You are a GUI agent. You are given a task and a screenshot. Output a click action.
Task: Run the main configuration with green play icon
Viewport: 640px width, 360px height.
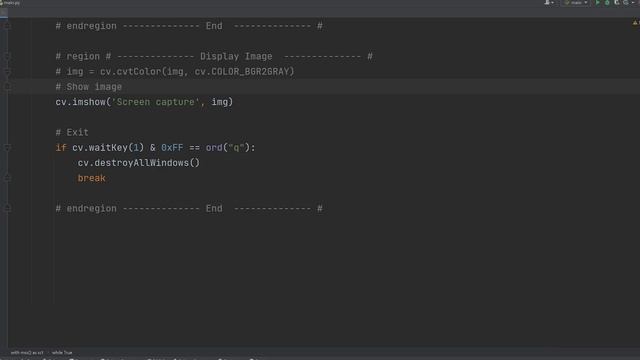[x=598, y=2]
